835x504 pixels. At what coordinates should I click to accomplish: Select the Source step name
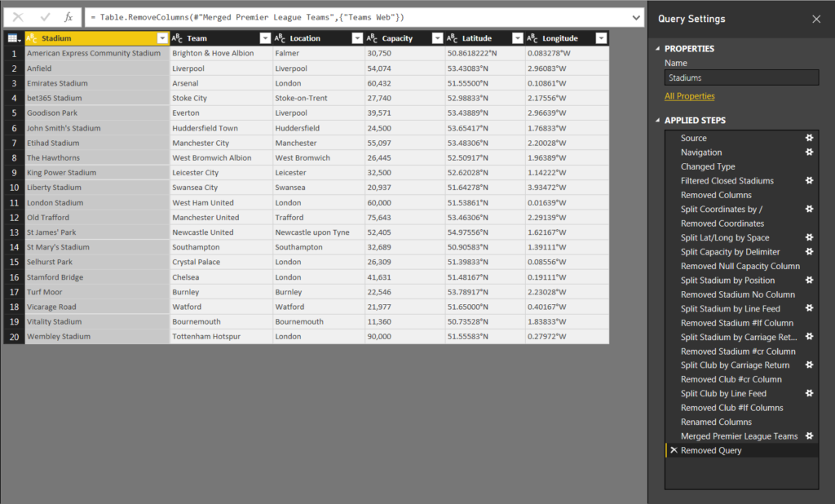(x=693, y=138)
